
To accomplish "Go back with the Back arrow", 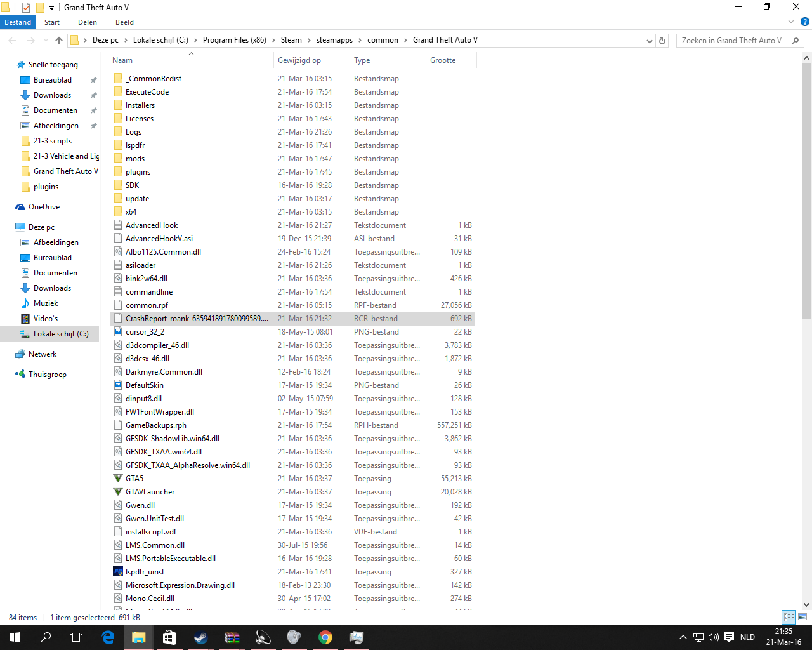I will coord(13,40).
